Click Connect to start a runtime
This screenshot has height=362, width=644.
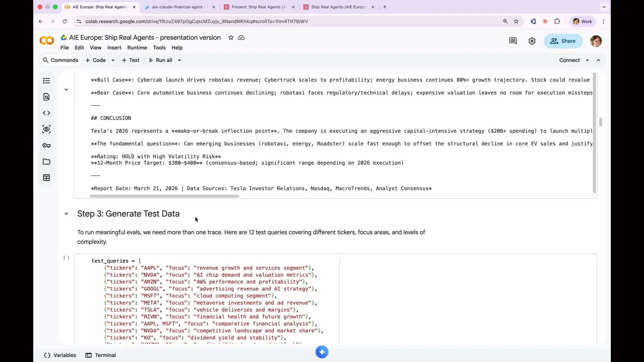pos(570,60)
